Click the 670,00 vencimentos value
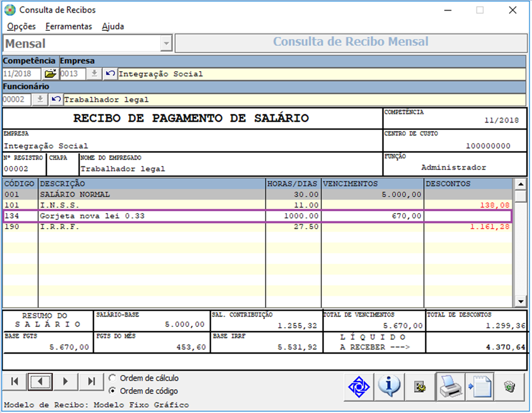532x413 pixels. pyautogui.click(x=407, y=216)
